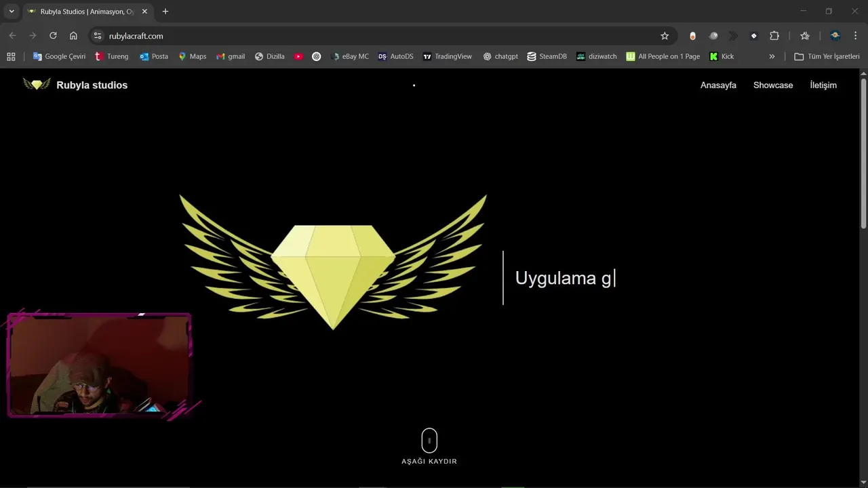This screenshot has width=868, height=488.
Task: Open the circular target bookmark icon
Action: click(x=316, y=56)
